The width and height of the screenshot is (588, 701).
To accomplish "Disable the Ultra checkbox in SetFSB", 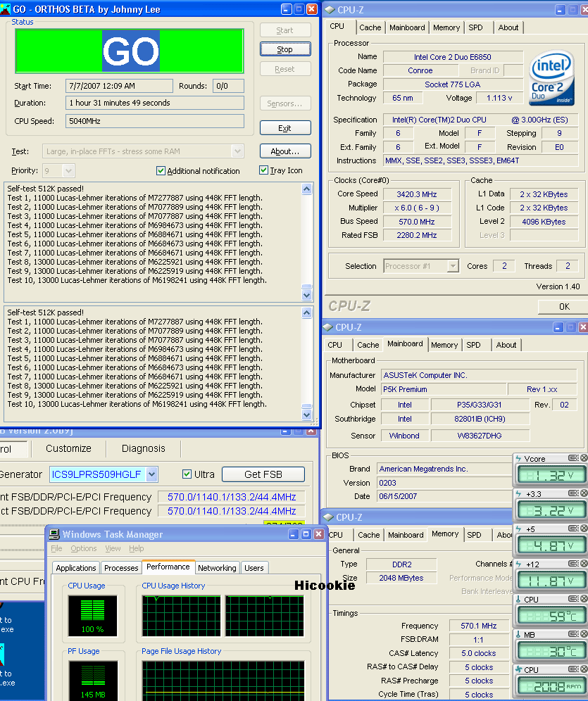I will [187, 474].
